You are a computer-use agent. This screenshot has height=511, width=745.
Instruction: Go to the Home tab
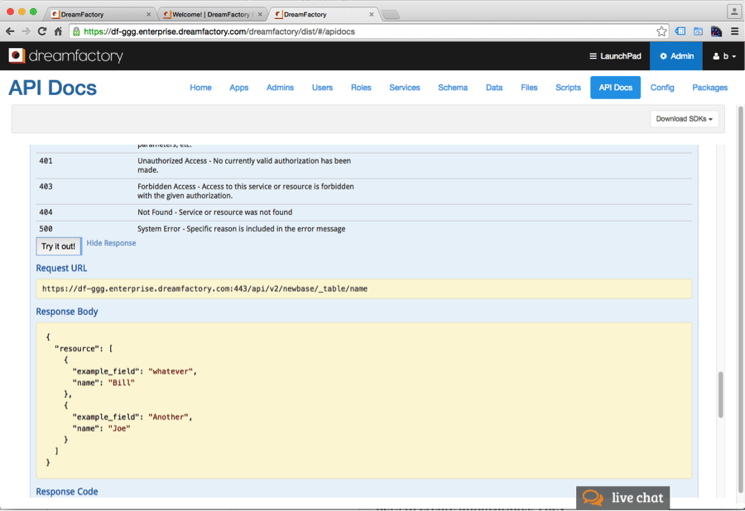pos(201,87)
